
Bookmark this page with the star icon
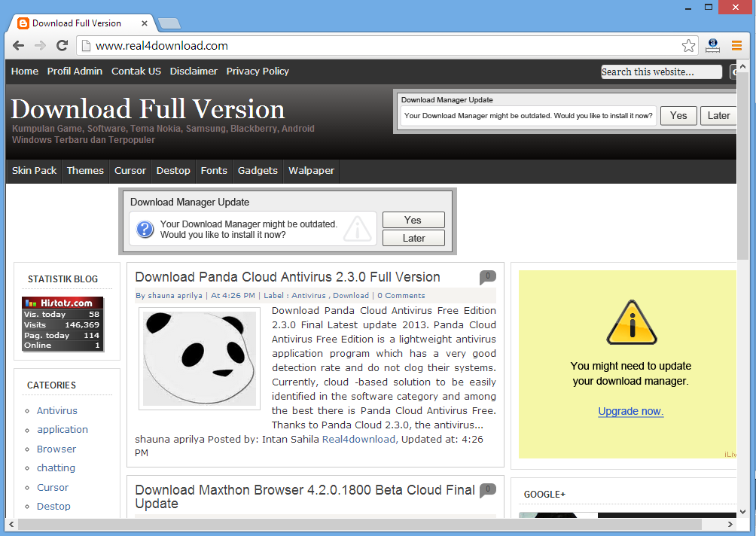pos(688,46)
